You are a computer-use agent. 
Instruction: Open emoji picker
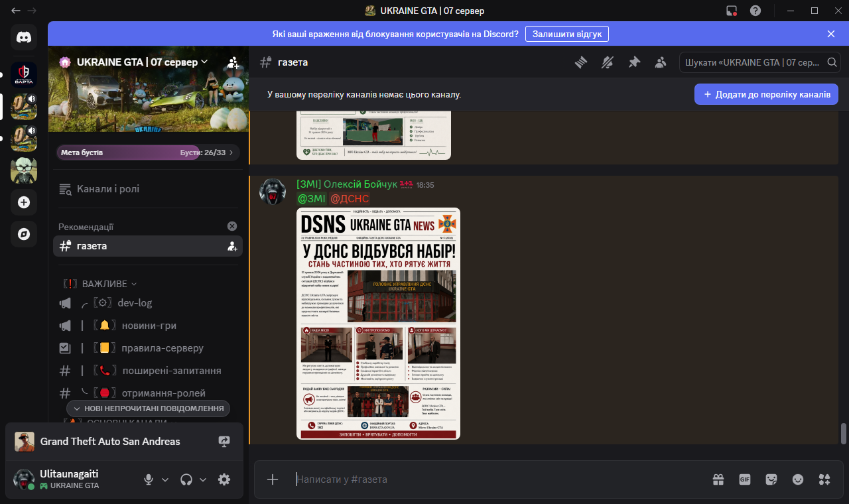click(798, 479)
